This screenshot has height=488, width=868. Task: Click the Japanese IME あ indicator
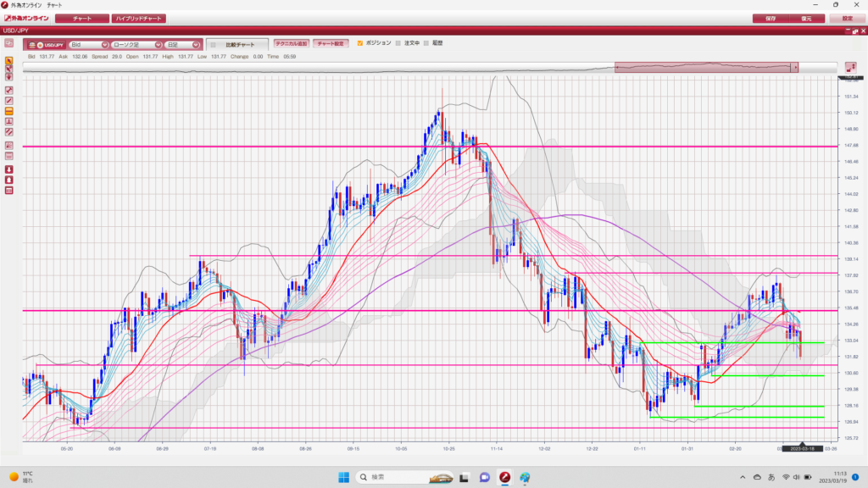click(x=771, y=477)
